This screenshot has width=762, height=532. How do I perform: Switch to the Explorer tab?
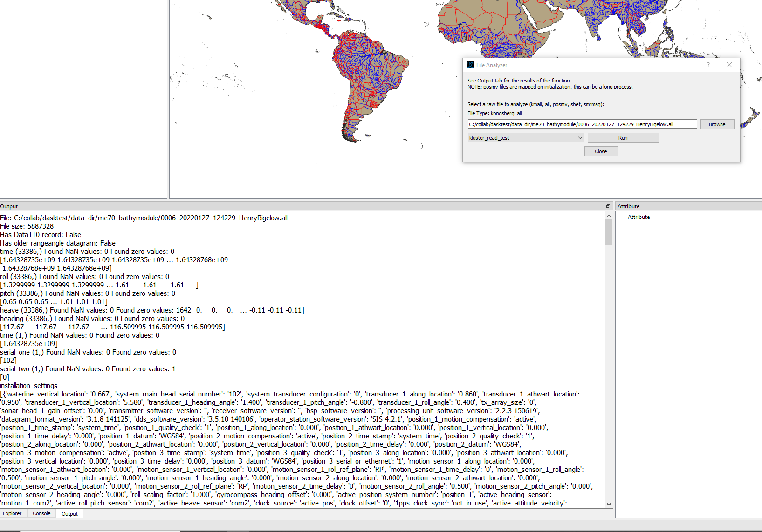(13, 513)
